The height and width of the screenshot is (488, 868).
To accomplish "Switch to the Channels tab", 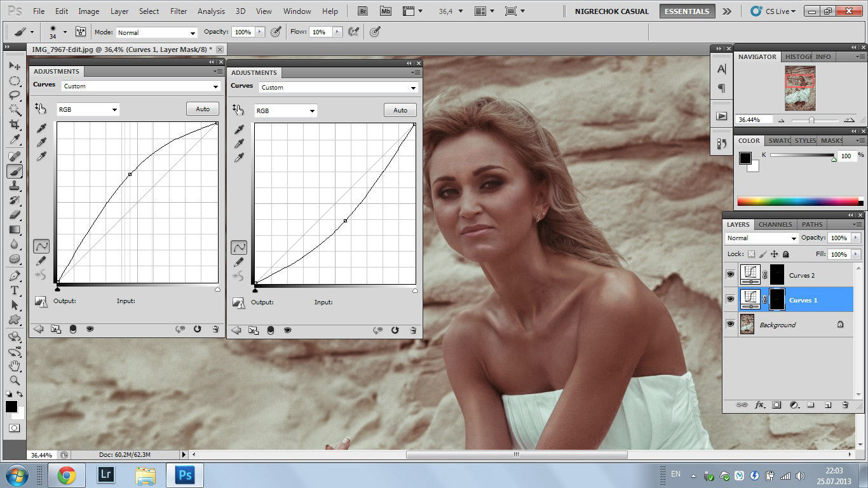I will click(x=775, y=224).
